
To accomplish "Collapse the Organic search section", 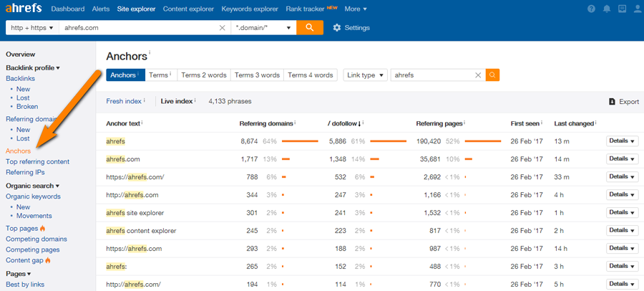I will [33, 186].
